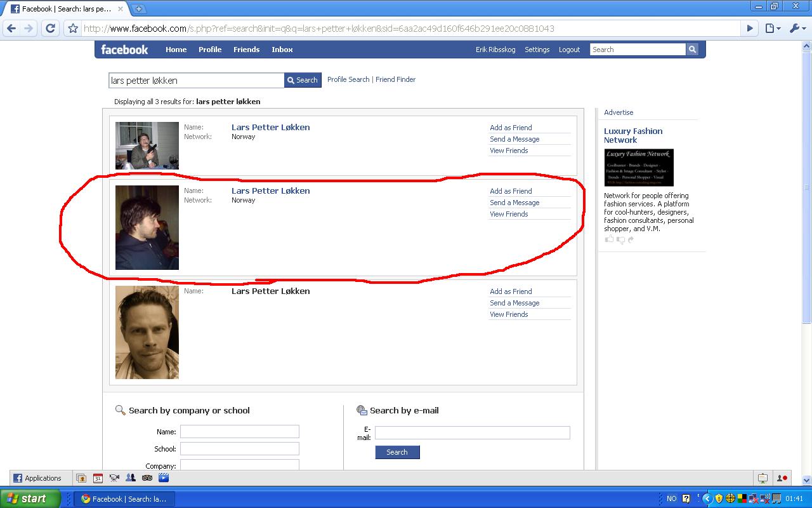Click the address bar URL field
The height and width of the screenshot is (508, 812).
pos(410,29)
